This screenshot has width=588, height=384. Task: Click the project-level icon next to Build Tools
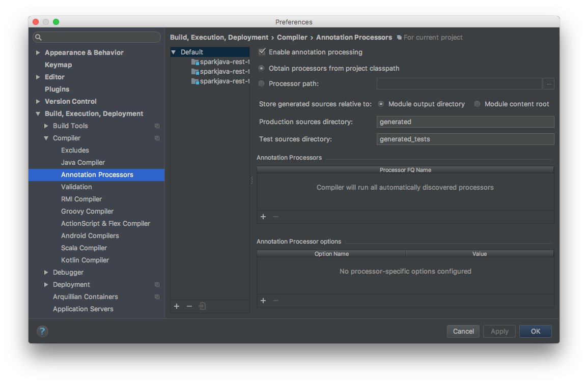tap(157, 126)
